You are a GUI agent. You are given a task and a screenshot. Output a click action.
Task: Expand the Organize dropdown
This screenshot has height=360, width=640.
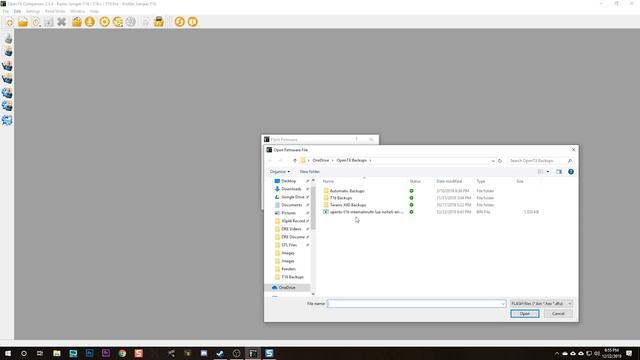point(280,172)
